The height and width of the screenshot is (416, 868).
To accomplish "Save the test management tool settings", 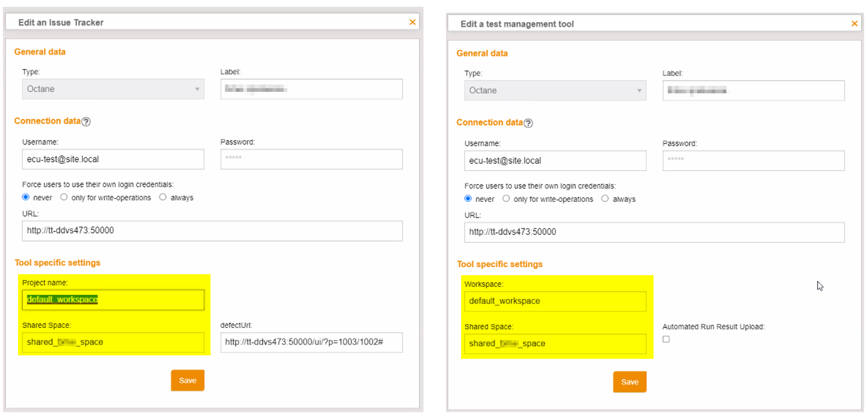I will pos(630,382).
